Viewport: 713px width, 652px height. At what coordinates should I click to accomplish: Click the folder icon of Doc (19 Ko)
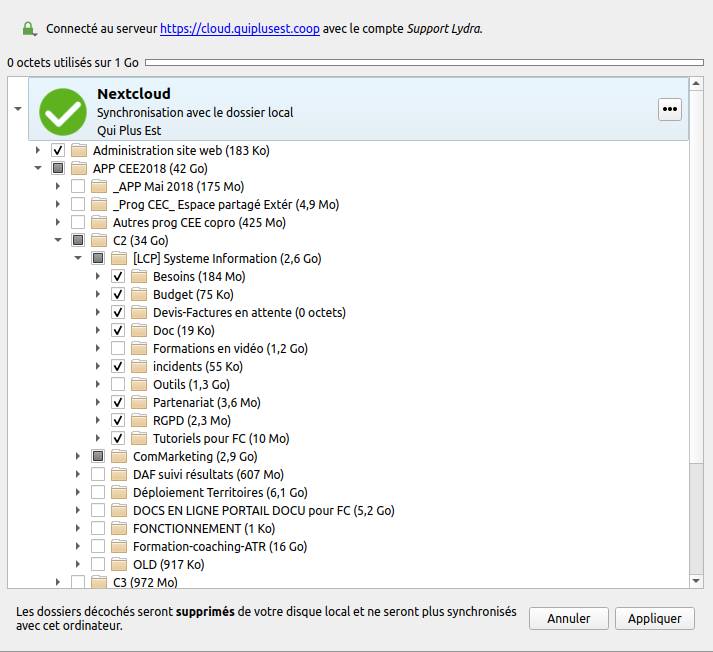pyautogui.click(x=139, y=330)
